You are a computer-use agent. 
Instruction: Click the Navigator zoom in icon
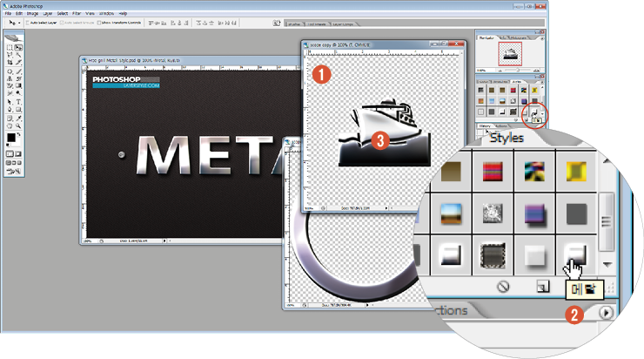535,71
